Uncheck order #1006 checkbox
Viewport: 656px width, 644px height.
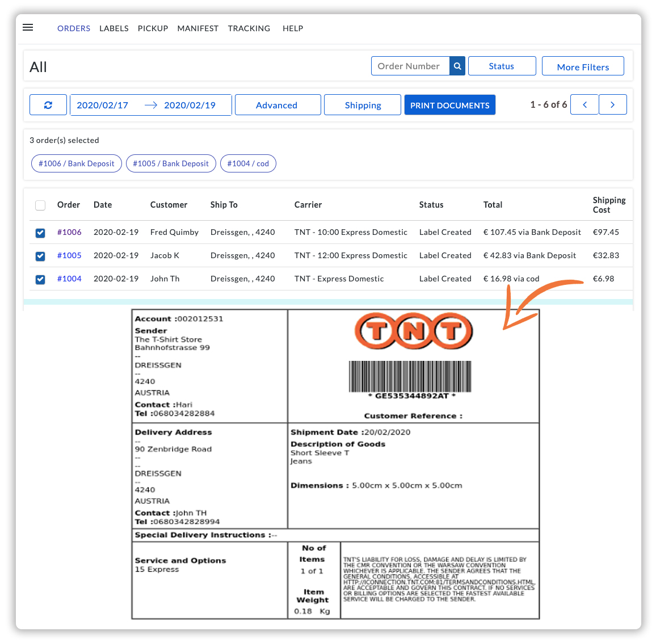click(x=40, y=233)
